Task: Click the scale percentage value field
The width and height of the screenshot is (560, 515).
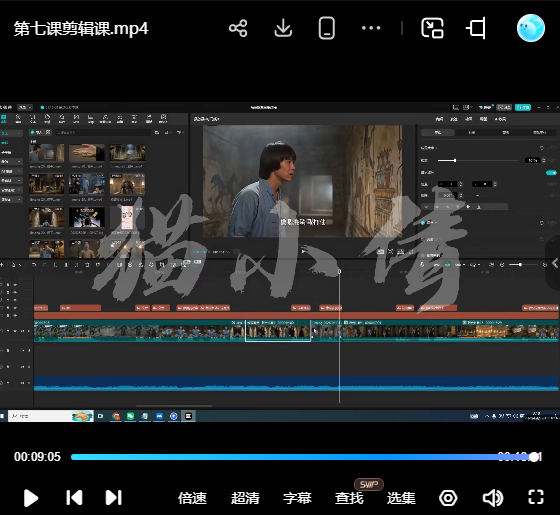Action: pos(532,160)
